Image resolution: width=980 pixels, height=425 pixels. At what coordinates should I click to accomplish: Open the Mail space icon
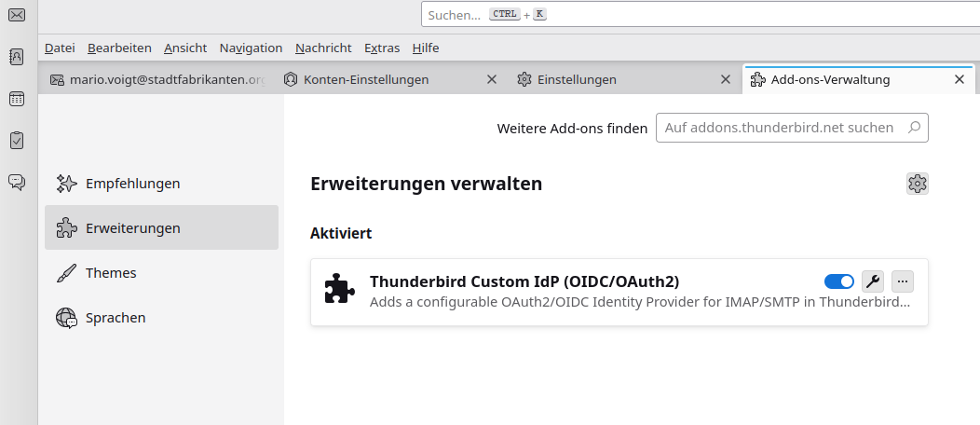tap(17, 14)
